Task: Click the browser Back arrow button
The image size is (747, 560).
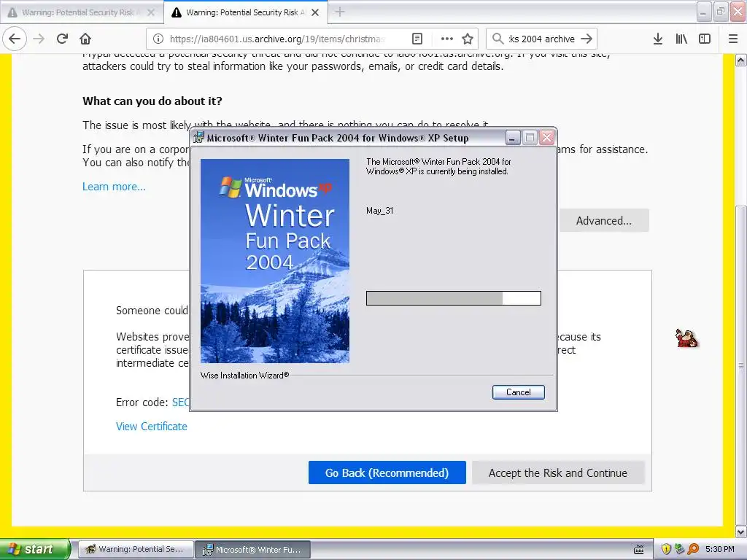Action: pyautogui.click(x=15, y=39)
